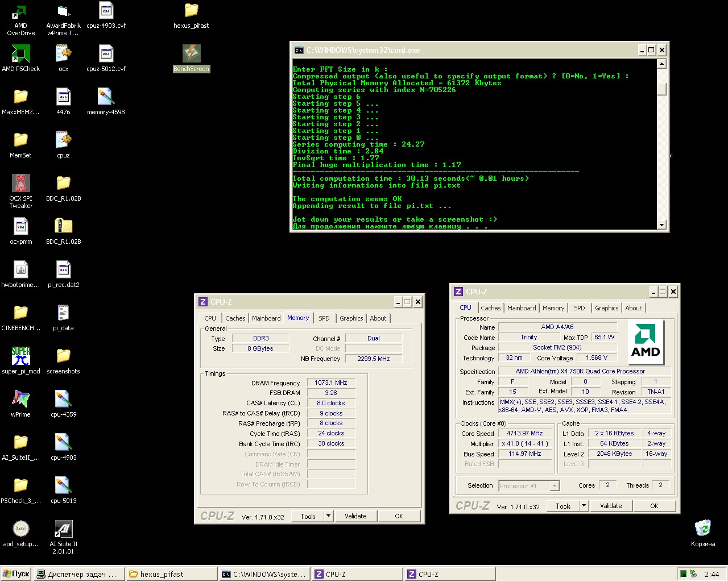Screen dimensions: 728x582
Task: Open Graphics tab in Memory CPU-Z window
Action: tap(351, 318)
